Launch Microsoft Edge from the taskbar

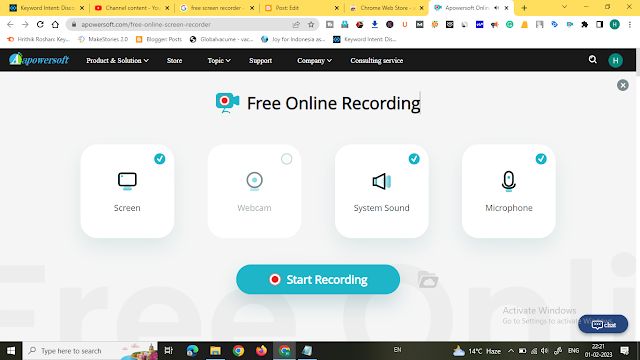point(192,351)
